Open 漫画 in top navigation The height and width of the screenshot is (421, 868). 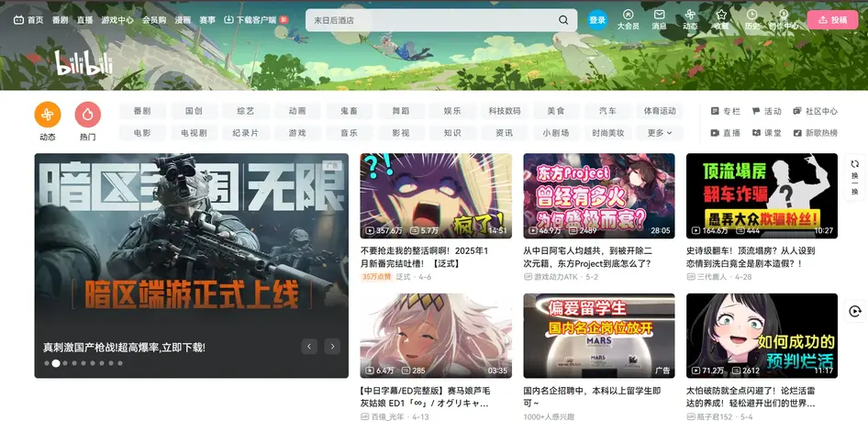(183, 20)
